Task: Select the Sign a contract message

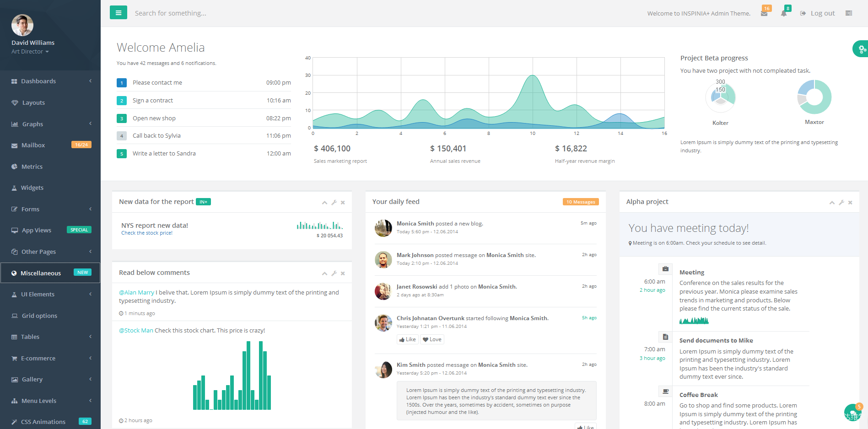Action: pos(204,101)
